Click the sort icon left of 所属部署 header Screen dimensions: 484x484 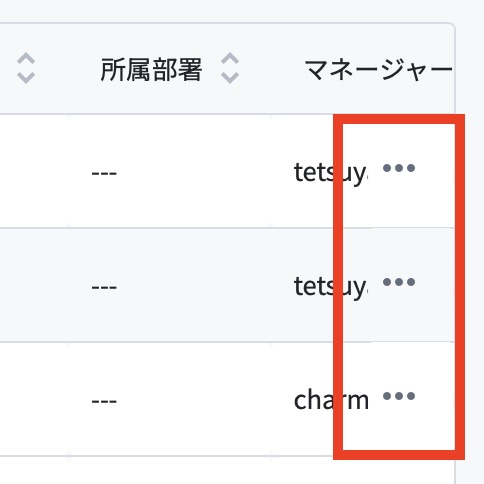point(26,68)
